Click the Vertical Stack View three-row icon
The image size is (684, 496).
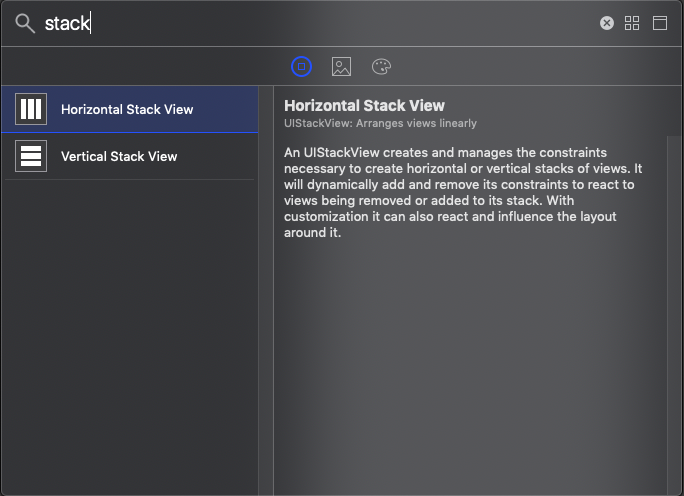[31, 156]
